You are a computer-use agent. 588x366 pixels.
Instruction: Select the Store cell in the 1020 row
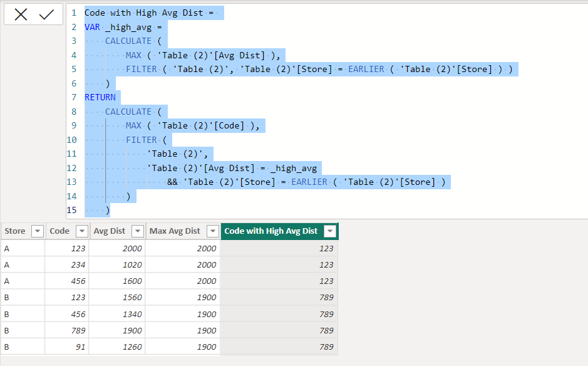tap(23, 264)
